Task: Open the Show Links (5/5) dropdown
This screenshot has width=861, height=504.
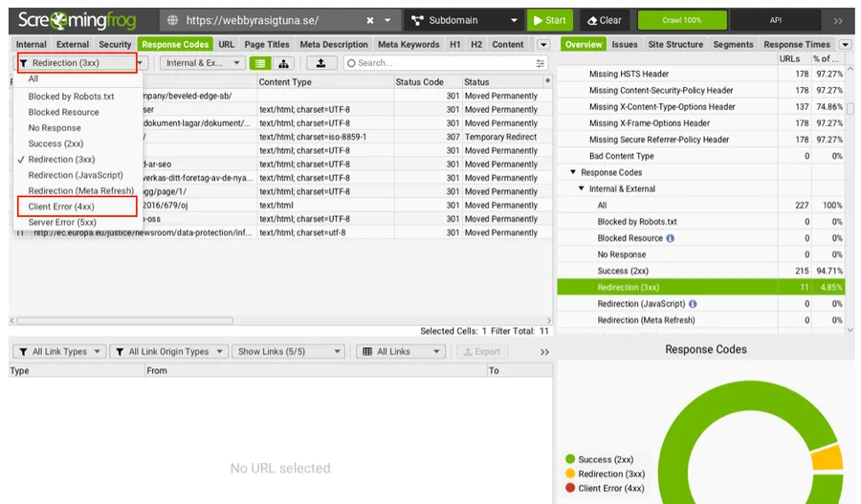Action: 289,351
